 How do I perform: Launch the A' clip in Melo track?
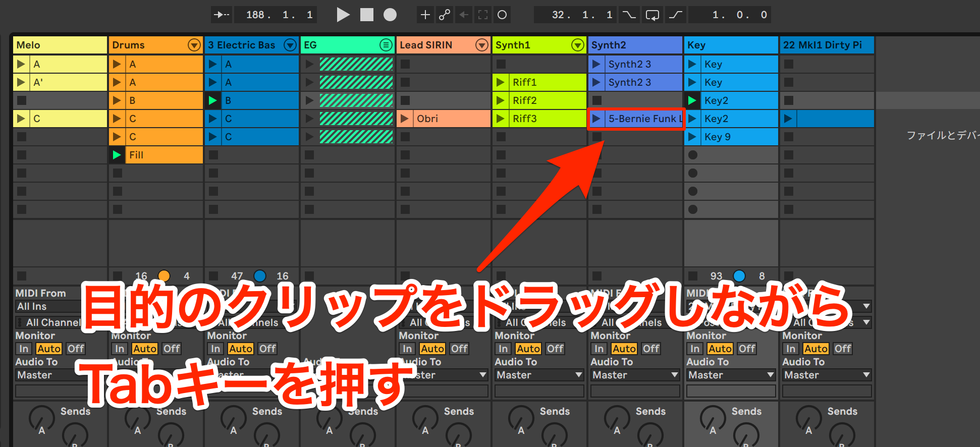(21, 82)
